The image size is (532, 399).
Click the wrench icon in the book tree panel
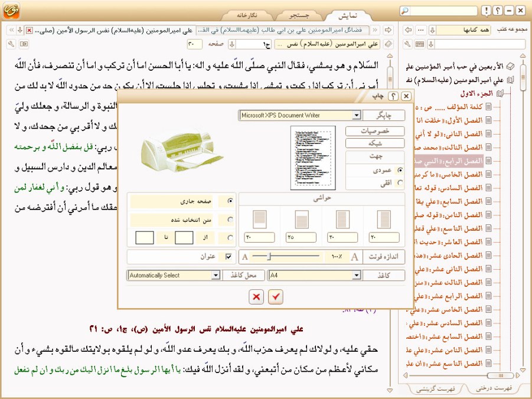pyautogui.click(x=408, y=44)
